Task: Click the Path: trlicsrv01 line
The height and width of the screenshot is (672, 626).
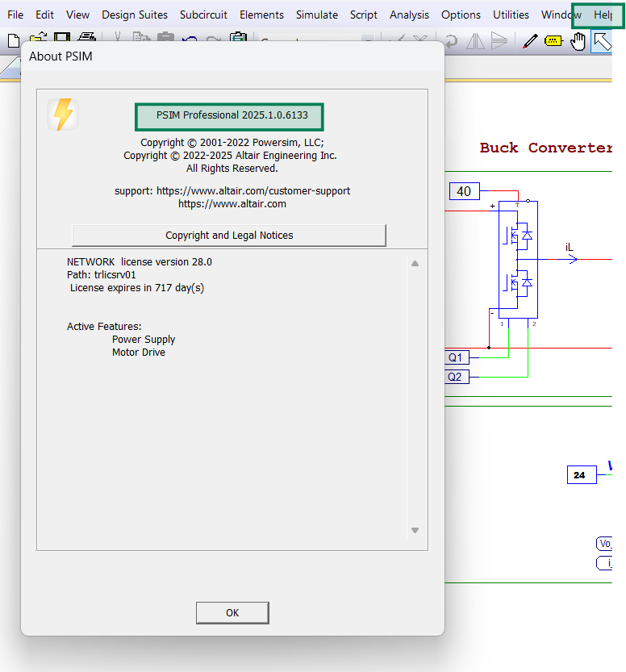Action: tap(101, 275)
